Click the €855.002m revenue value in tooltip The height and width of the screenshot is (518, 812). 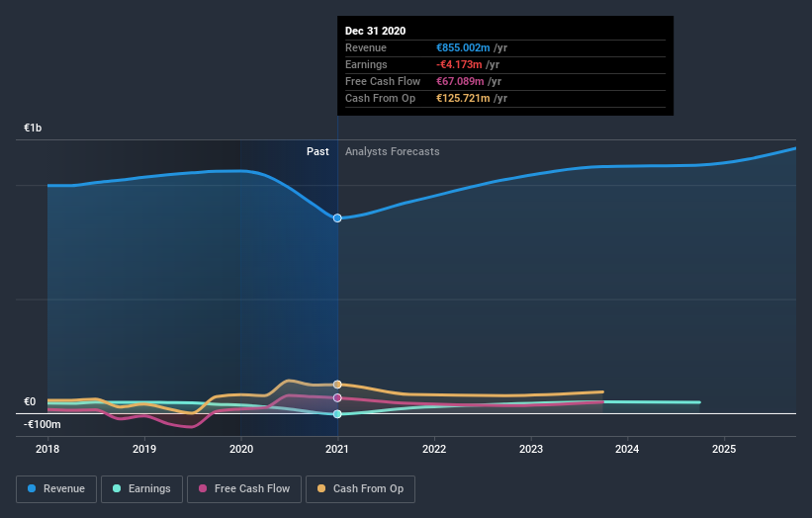coord(463,47)
